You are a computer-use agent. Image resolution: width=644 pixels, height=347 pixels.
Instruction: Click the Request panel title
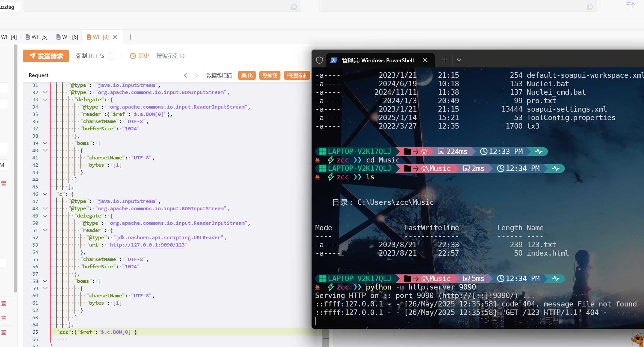tap(38, 75)
